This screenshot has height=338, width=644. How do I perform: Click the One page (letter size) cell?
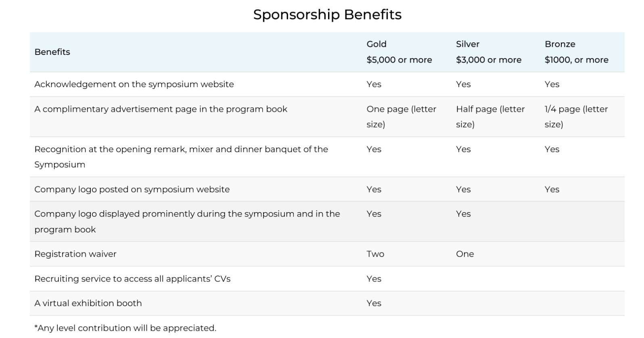(401, 117)
